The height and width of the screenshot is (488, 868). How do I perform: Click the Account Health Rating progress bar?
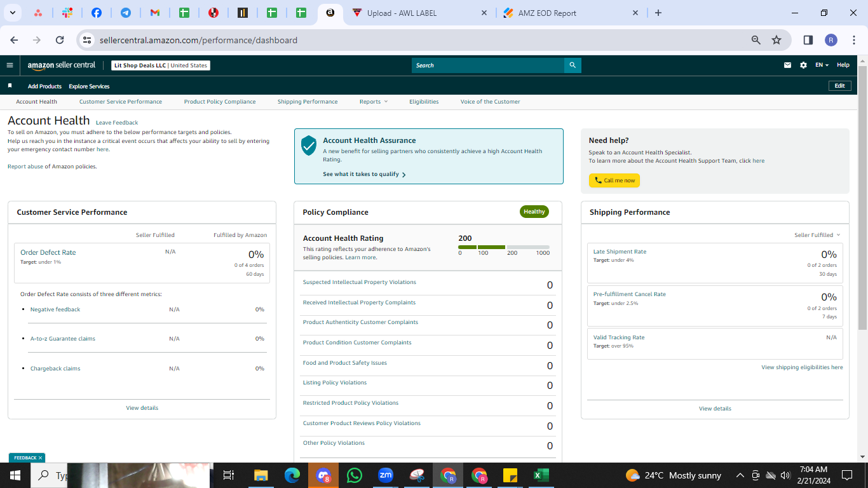coord(504,247)
